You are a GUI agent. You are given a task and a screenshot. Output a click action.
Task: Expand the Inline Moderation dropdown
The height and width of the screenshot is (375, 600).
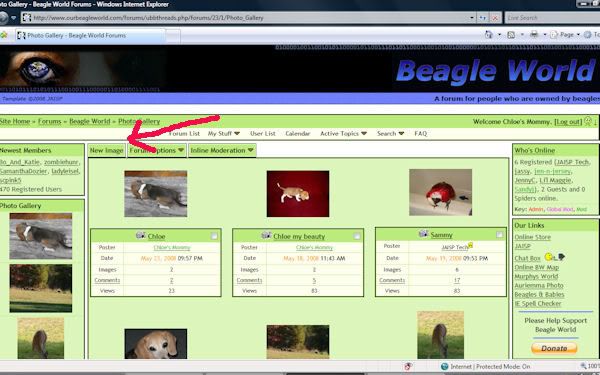coord(222,150)
